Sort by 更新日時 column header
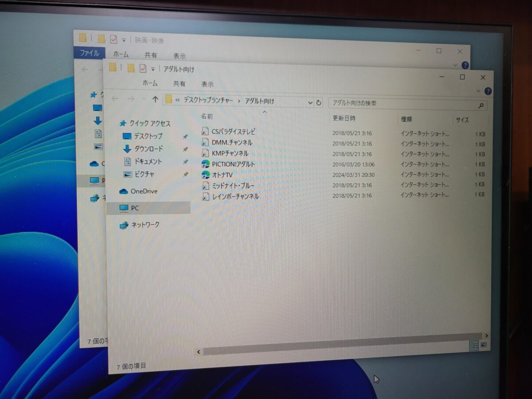532x399 pixels. 344,118
